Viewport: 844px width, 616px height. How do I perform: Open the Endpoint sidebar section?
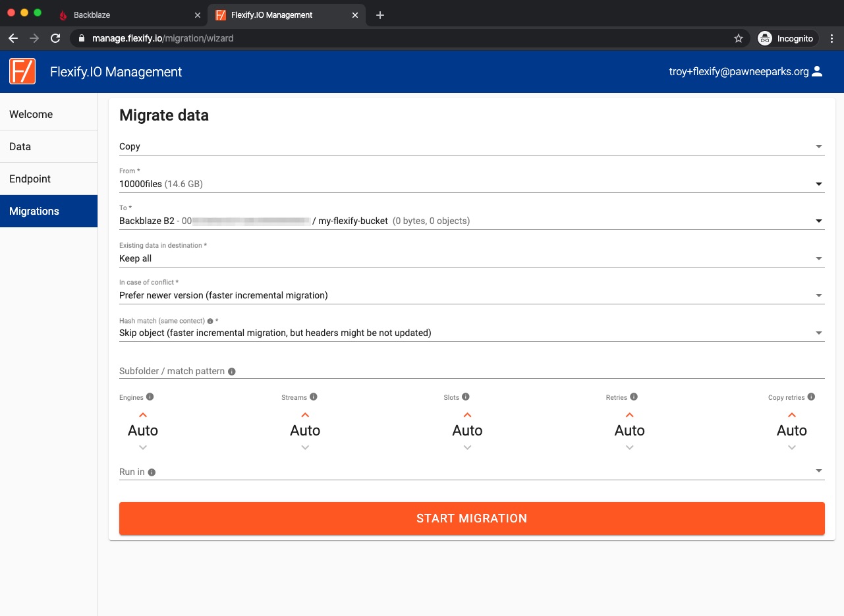click(x=49, y=179)
